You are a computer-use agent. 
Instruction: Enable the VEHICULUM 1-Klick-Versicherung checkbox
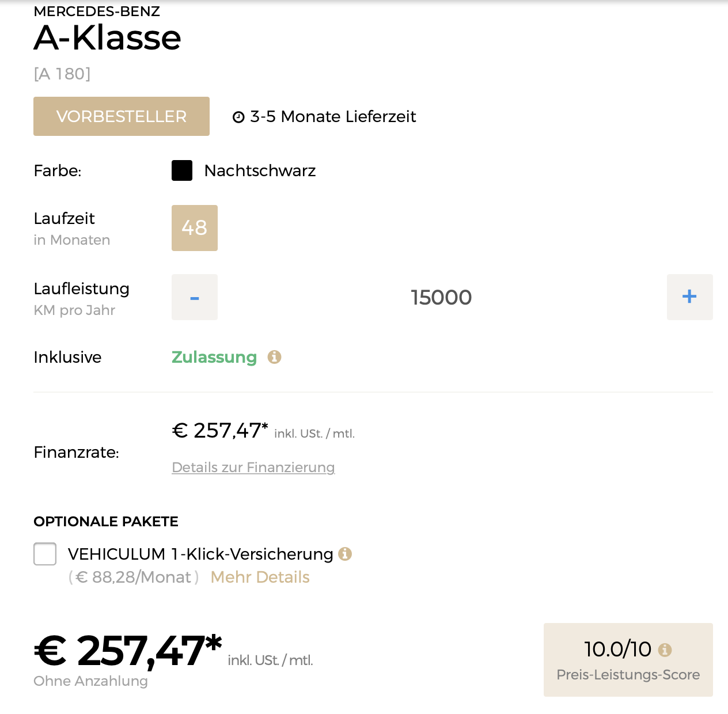45,554
